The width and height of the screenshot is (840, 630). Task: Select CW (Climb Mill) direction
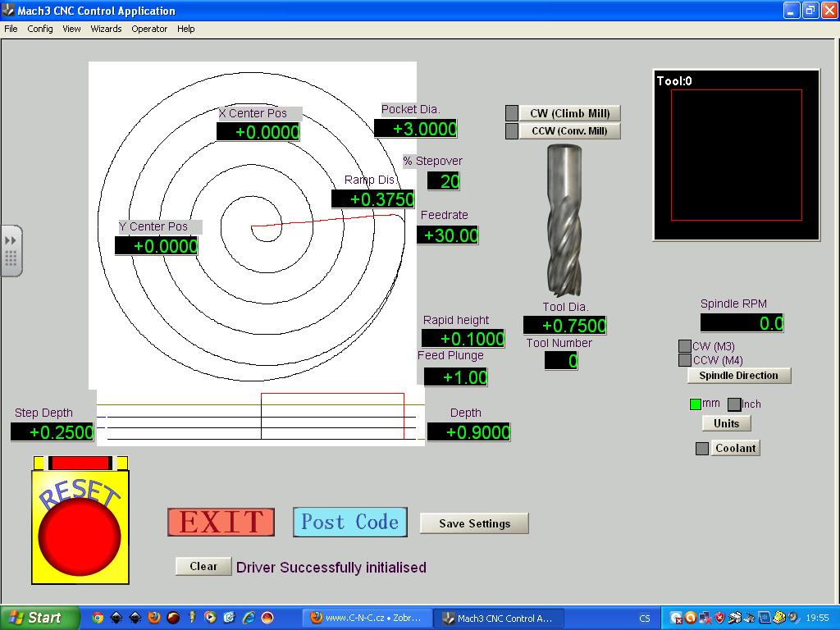click(x=570, y=113)
